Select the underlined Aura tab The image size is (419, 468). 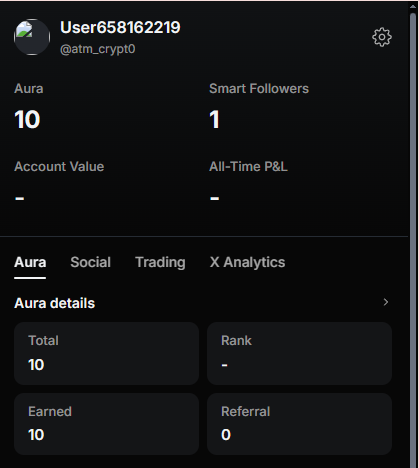(x=30, y=262)
